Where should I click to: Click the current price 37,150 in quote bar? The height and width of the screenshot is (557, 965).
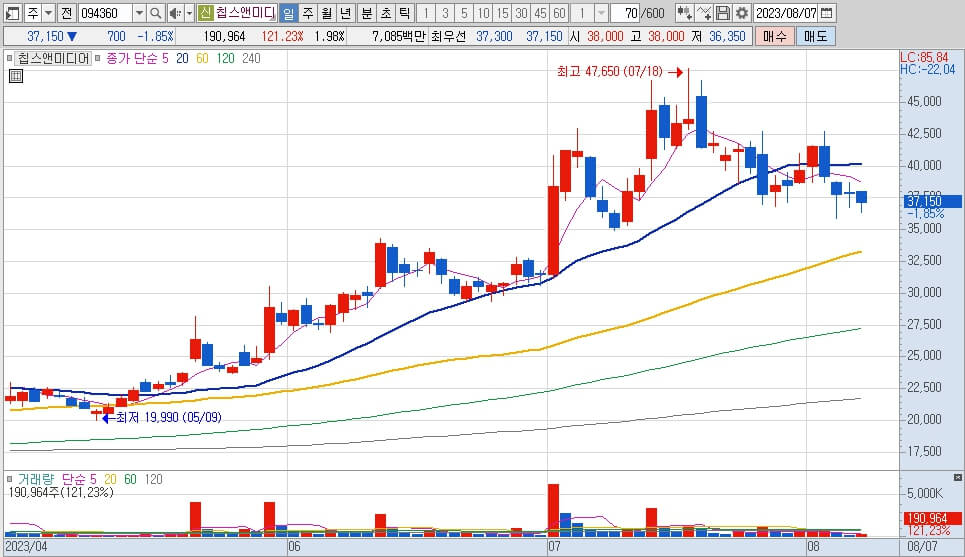[45, 36]
